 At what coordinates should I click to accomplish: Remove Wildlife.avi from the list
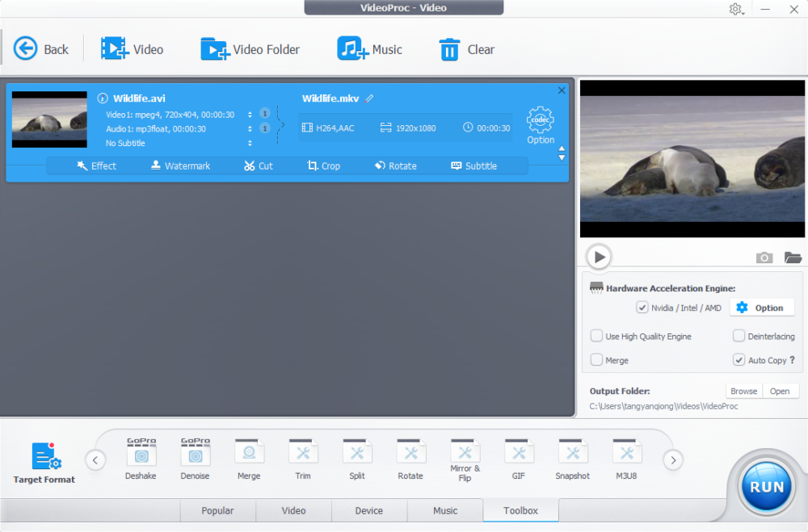click(x=562, y=90)
